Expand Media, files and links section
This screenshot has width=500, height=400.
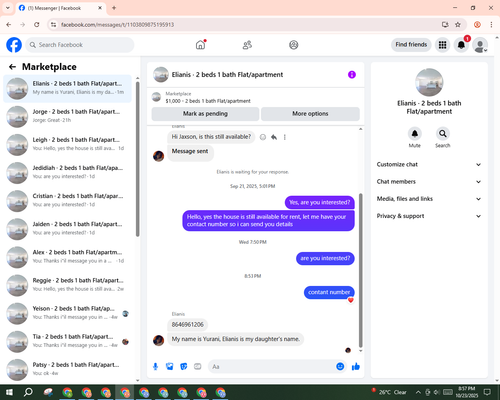click(429, 199)
